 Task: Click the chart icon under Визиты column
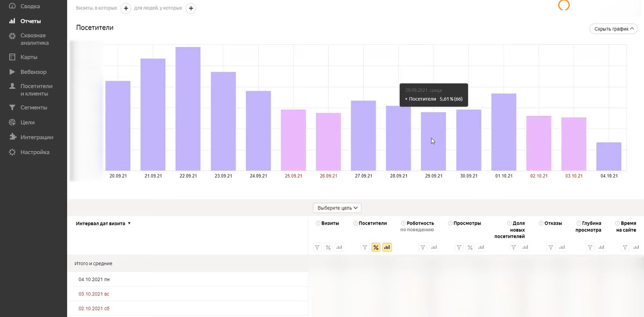(x=339, y=248)
